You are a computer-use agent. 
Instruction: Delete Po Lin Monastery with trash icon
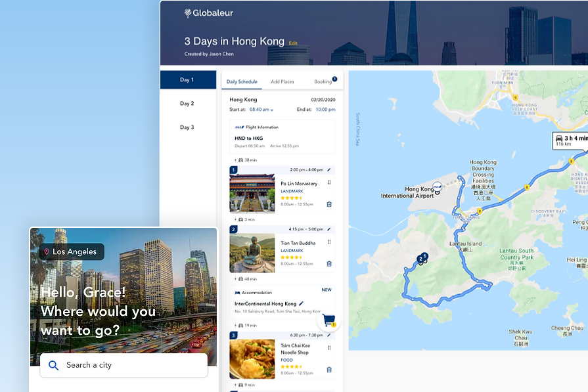click(x=329, y=204)
